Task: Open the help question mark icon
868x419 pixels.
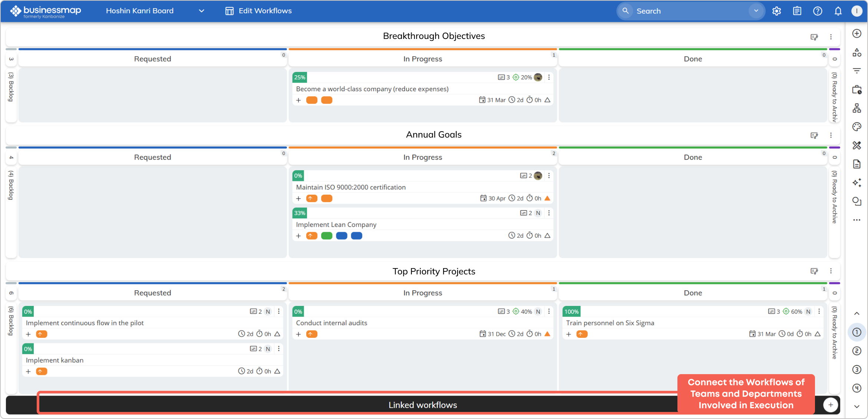Action: tap(818, 11)
